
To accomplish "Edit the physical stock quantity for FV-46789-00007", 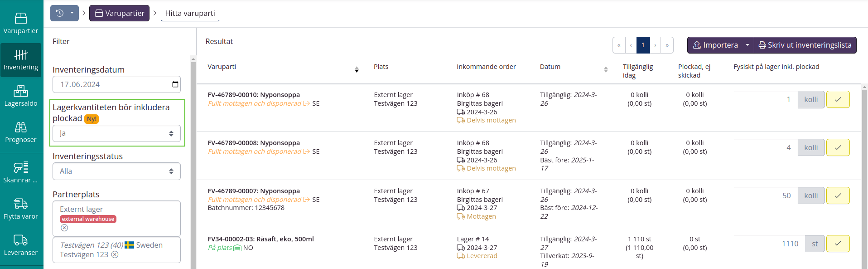I will (x=764, y=196).
